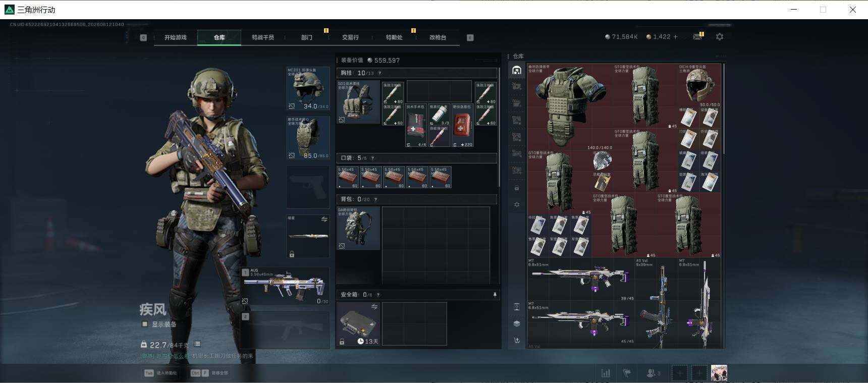Screen dimensions: 868x383
Task: Open the friends list icon showing 3
Action: (654, 373)
